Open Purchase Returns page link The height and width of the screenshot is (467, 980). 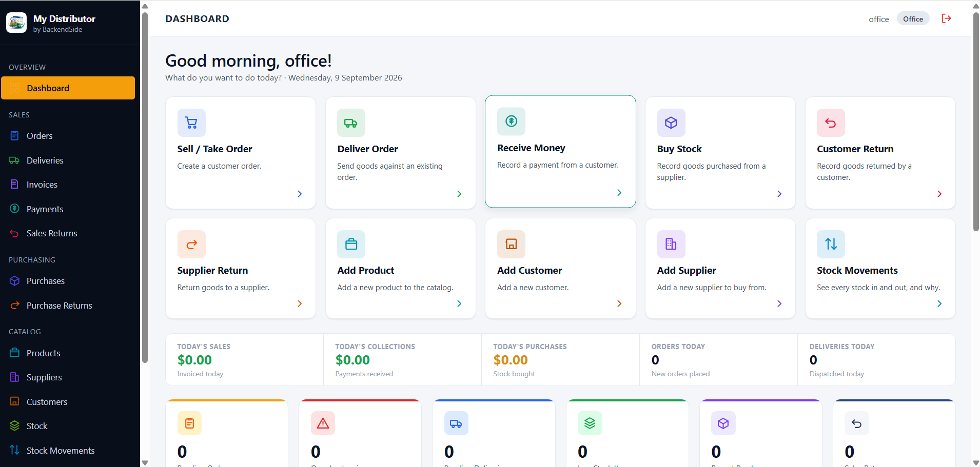click(68, 306)
